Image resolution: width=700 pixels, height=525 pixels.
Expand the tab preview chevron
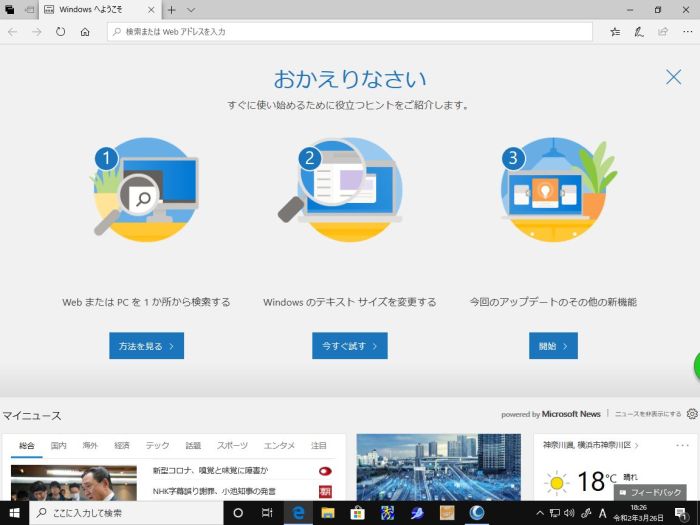[x=191, y=9]
